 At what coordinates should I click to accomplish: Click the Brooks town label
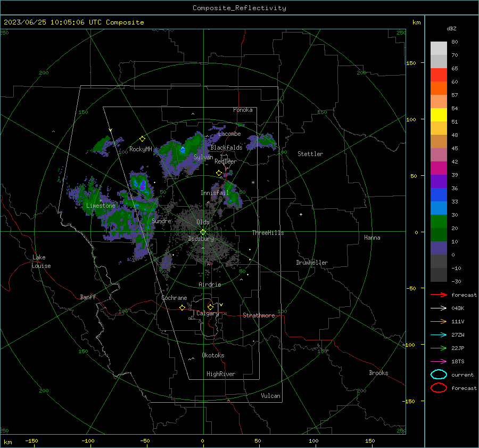[x=378, y=373]
